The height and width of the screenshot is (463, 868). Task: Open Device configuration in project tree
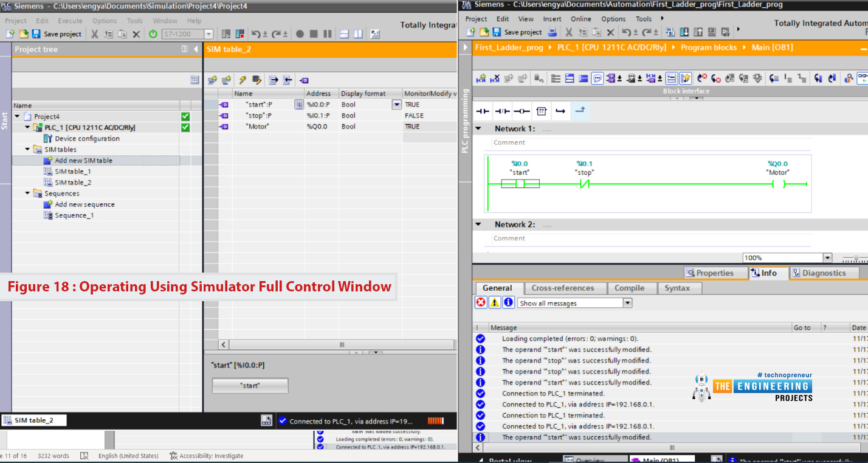click(x=87, y=138)
